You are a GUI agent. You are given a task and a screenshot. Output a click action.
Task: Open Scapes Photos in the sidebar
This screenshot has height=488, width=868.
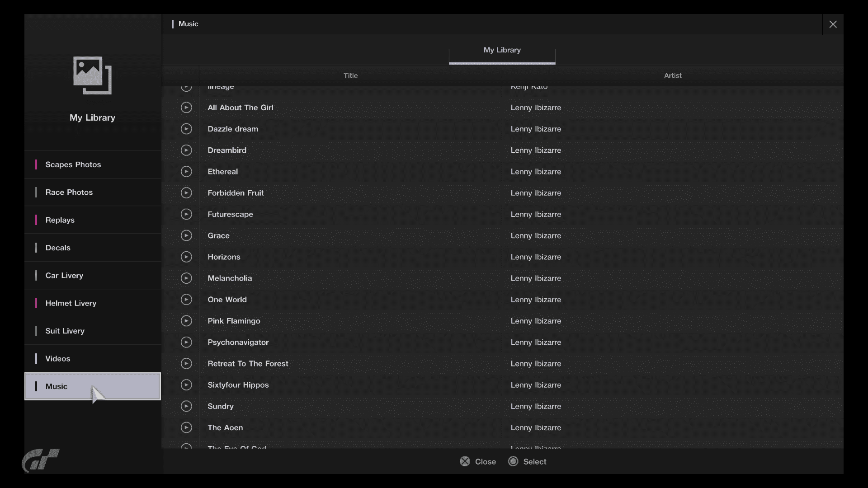(x=93, y=164)
